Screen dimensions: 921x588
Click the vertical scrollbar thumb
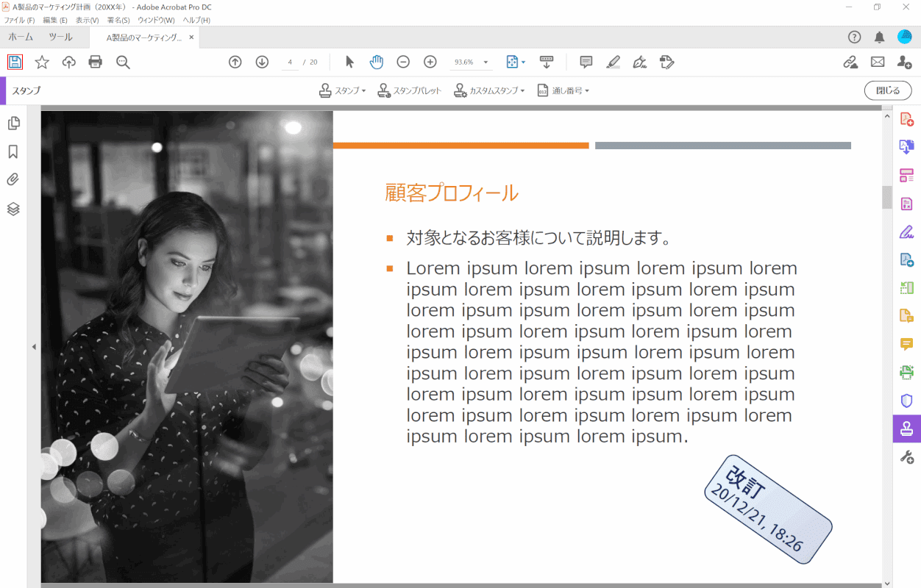point(887,197)
